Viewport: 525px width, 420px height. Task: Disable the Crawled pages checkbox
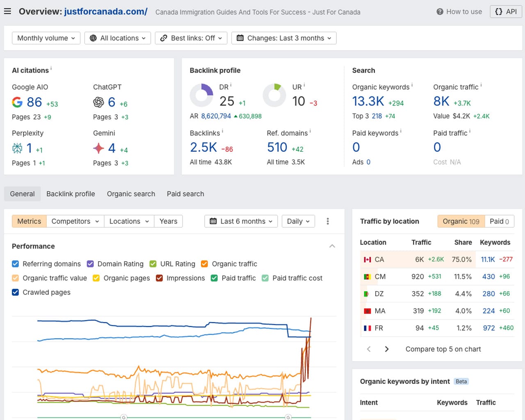click(x=16, y=292)
